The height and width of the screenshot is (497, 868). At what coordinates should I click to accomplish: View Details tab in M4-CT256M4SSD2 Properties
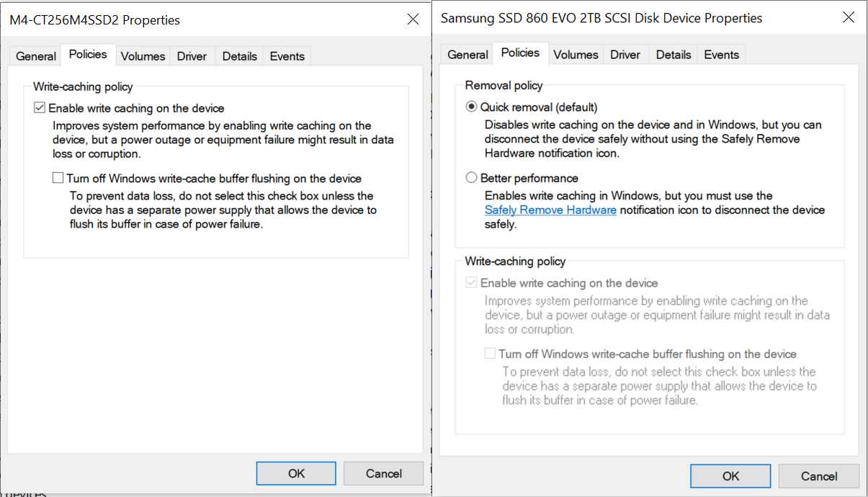(x=239, y=56)
